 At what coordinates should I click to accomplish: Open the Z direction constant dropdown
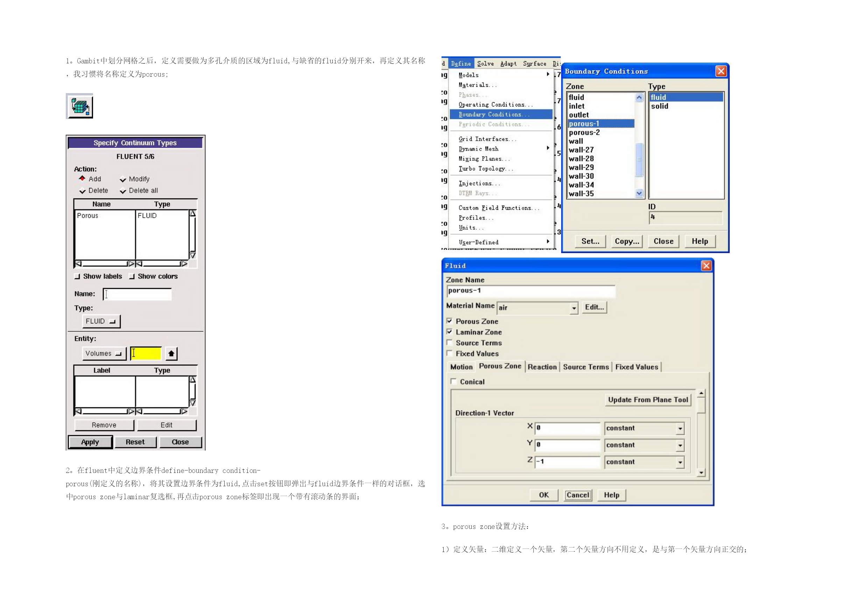[x=644, y=462]
